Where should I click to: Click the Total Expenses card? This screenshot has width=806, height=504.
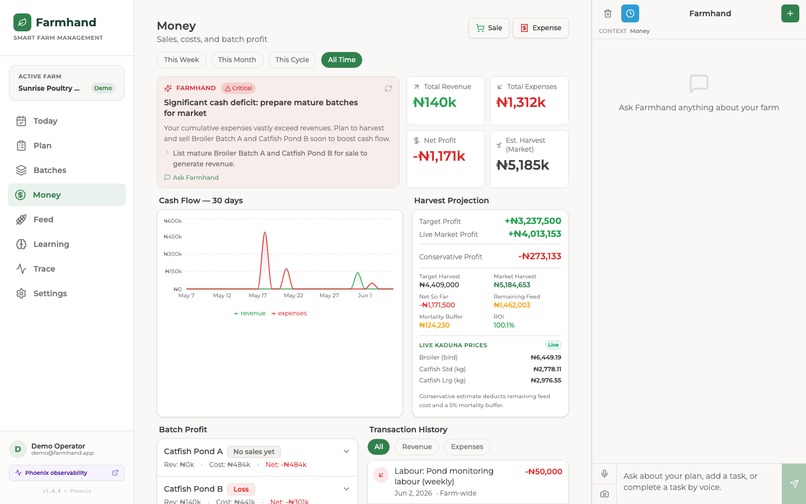click(529, 101)
